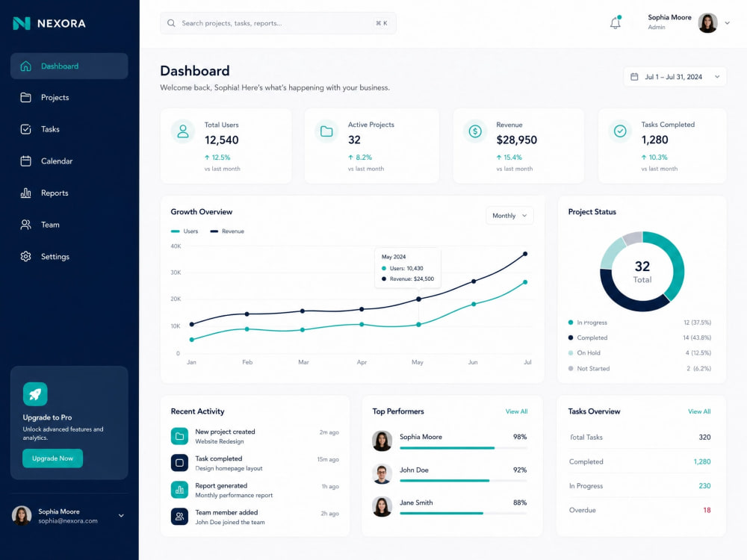
Task: Click John Doe's 92% progress bar
Action: tap(463, 481)
